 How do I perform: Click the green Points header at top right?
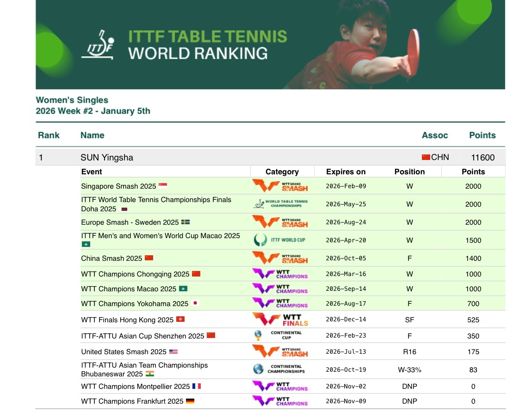coord(482,135)
